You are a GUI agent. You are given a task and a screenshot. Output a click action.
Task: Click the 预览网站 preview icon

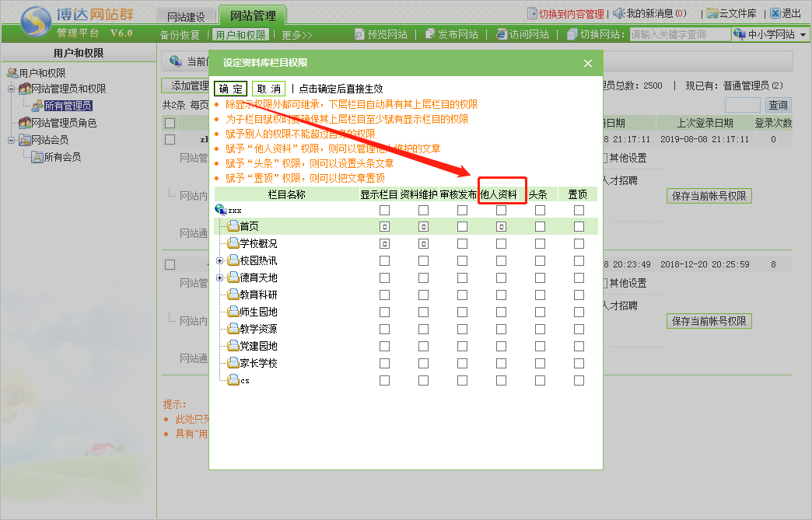(x=359, y=34)
